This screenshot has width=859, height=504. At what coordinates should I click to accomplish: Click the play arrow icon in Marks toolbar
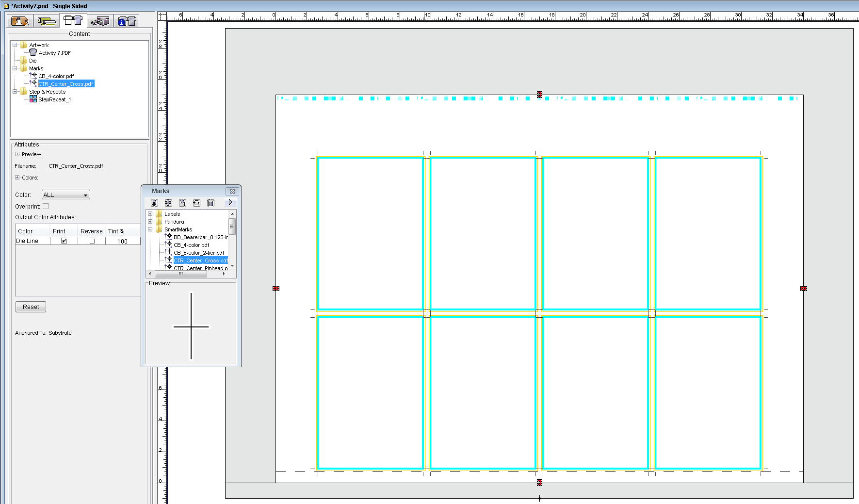pyautogui.click(x=230, y=202)
